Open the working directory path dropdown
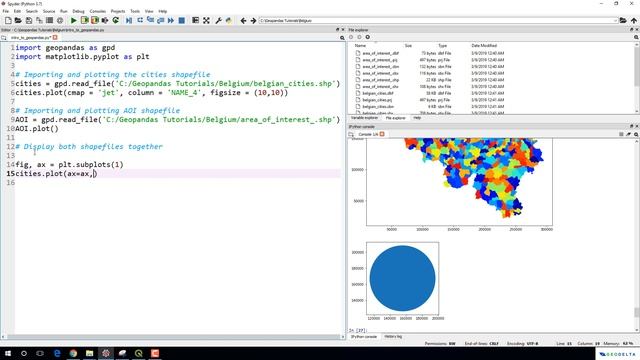 pyautogui.click(x=615, y=20)
